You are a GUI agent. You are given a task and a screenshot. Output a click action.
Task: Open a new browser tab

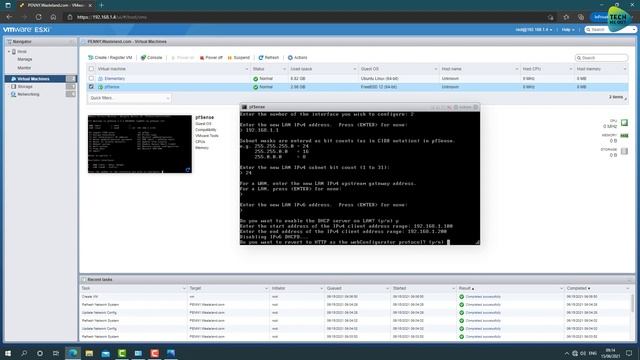point(102,5)
